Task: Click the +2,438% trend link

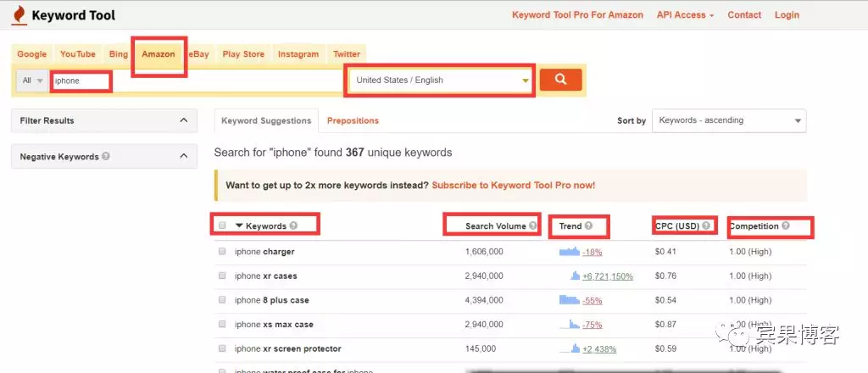Action: [599, 349]
